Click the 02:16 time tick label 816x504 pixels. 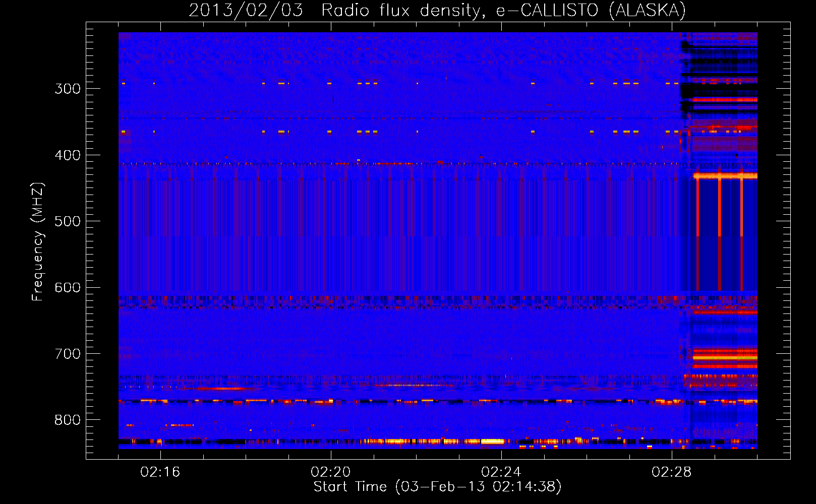point(160,472)
